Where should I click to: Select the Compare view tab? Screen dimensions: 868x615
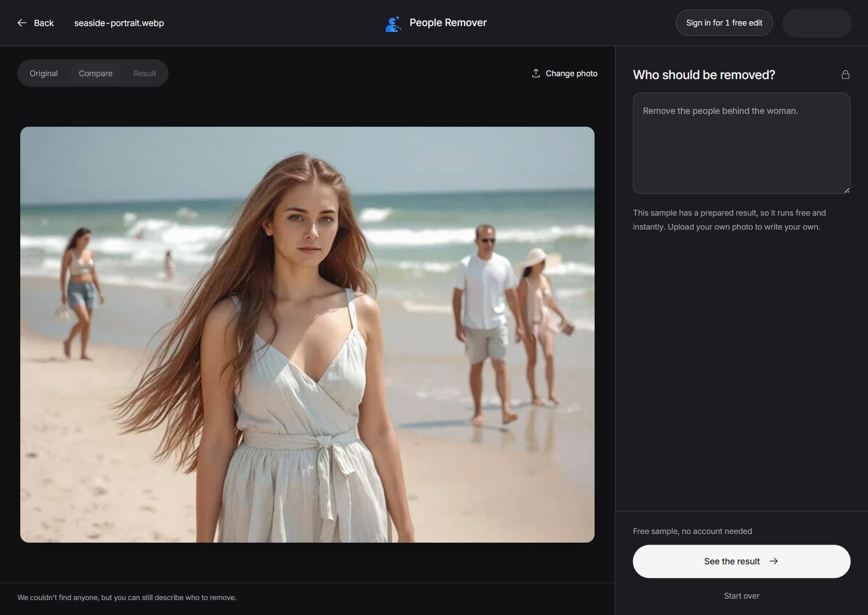(x=95, y=73)
